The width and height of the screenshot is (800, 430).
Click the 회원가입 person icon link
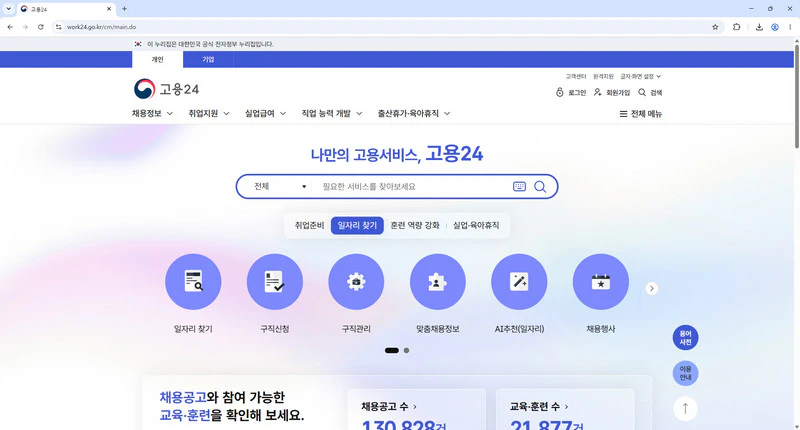[x=612, y=92]
